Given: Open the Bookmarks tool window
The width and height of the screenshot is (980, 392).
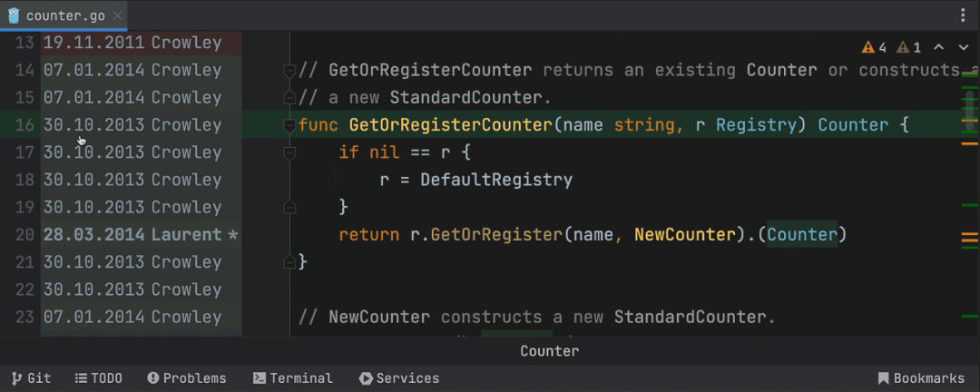Looking at the screenshot, I should 920,378.
